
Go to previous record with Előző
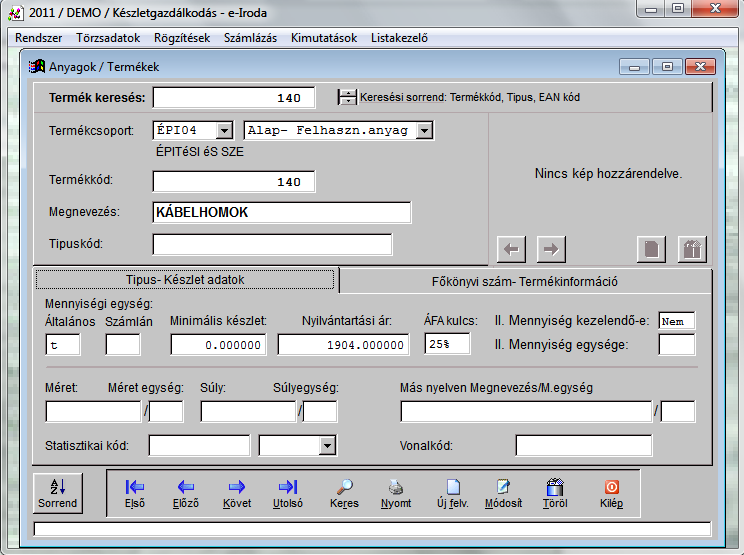coord(185,493)
